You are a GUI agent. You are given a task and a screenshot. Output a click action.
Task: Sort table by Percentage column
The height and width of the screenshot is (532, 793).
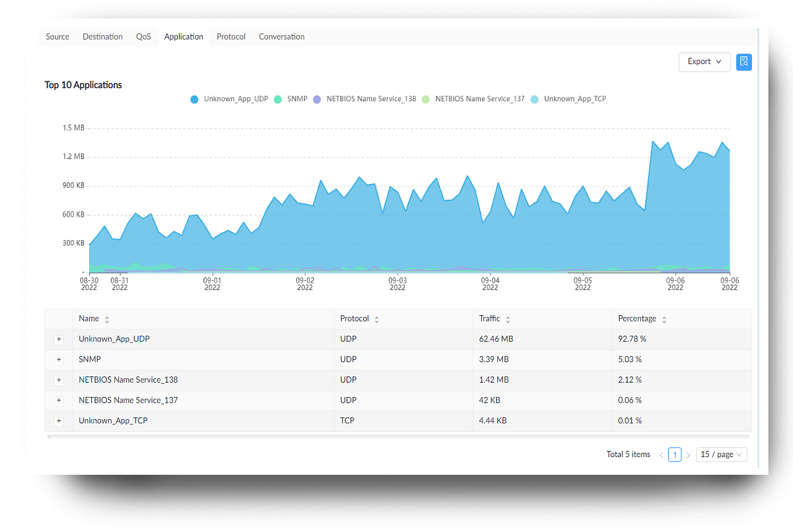click(x=664, y=320)
